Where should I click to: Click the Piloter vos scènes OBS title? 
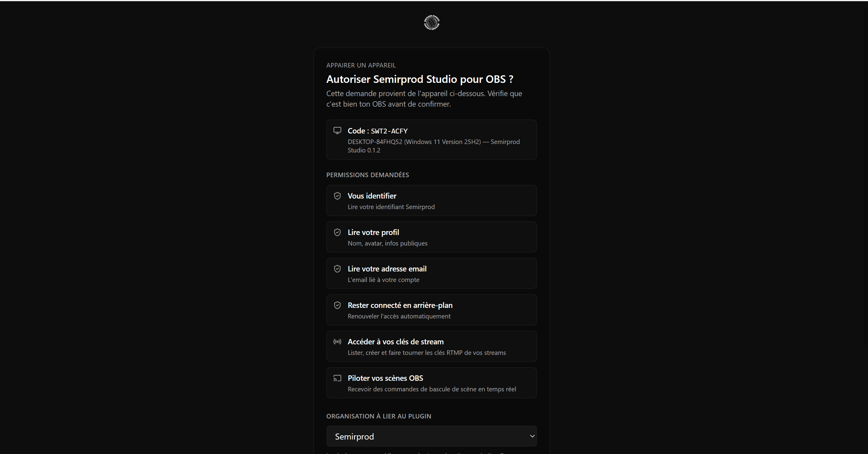(386, 378)
